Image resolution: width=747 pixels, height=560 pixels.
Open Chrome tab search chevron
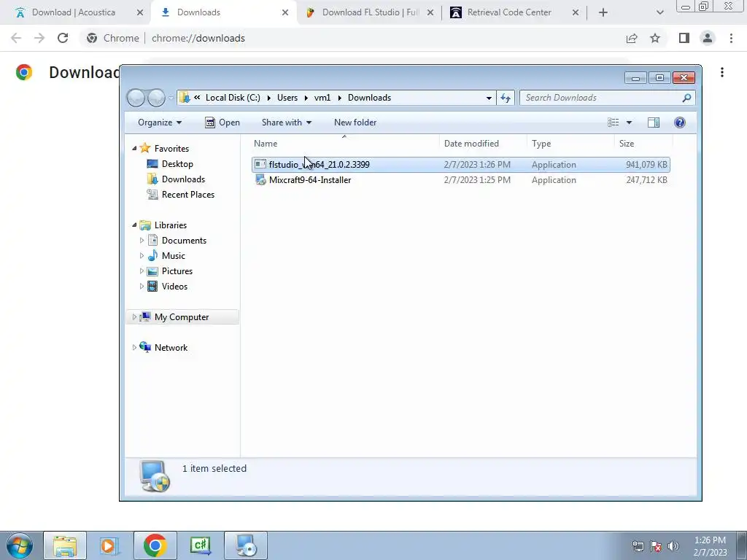pyautogui.click(x=659, y=12)
